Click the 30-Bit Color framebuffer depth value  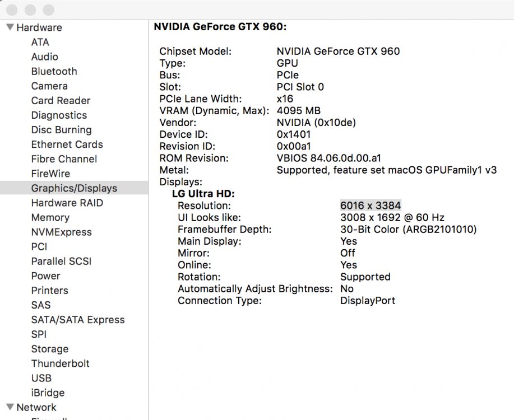point(409,230)
